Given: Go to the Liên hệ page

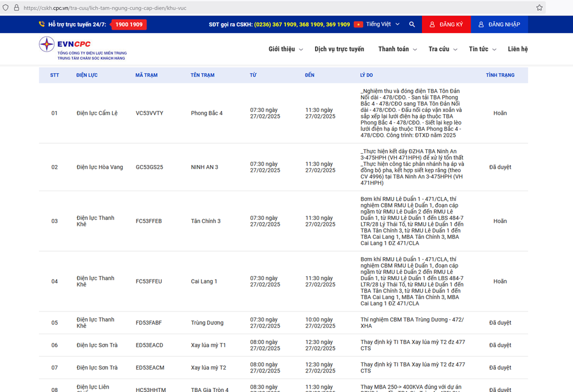Looking at the screenshot, I should pyautogui.click(x=518, y=49).
